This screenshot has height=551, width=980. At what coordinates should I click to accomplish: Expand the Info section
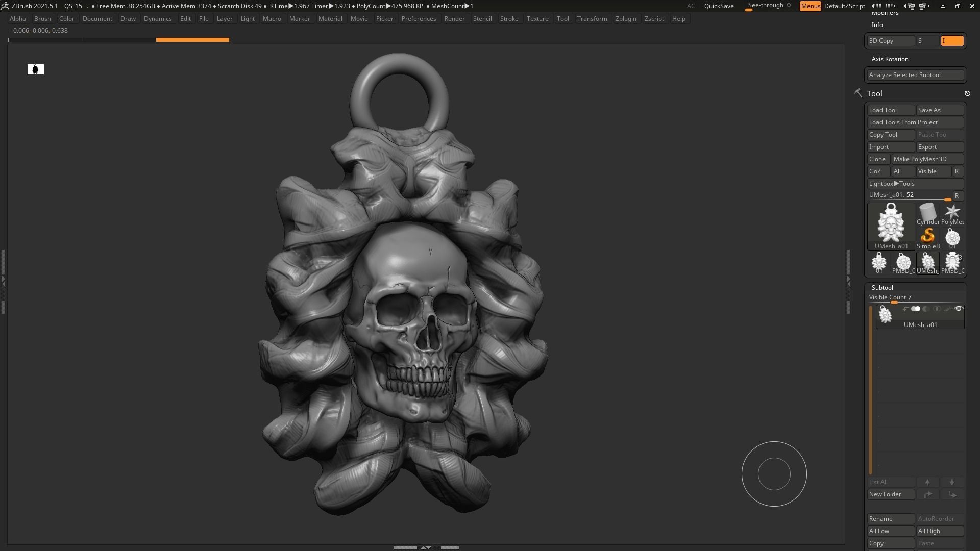point(877,25)
